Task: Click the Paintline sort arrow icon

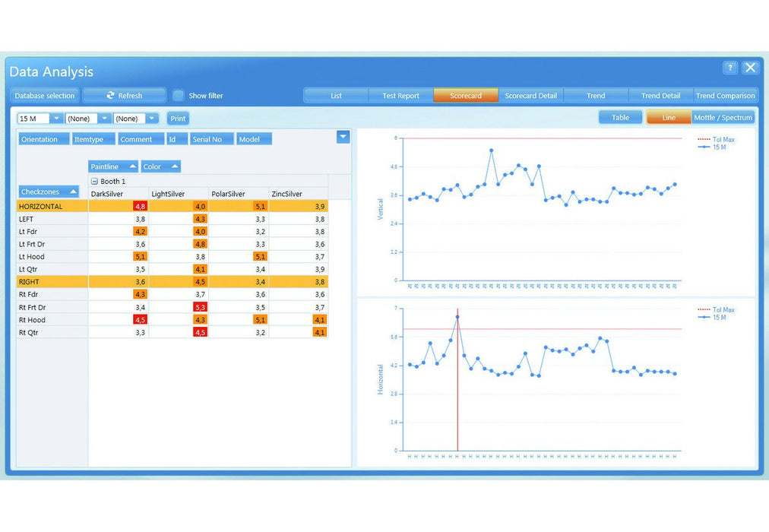Action: click(x=132, y=166)
